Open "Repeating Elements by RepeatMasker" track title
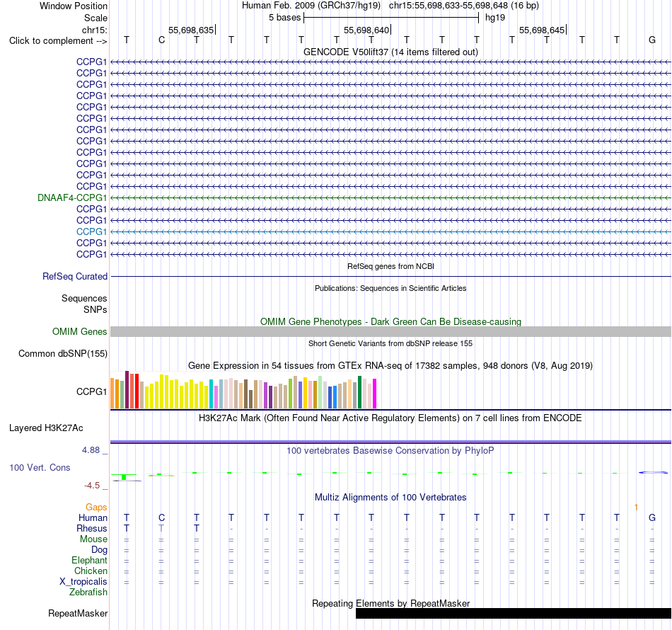Screen dimensions: 672x630 (390, 603)
